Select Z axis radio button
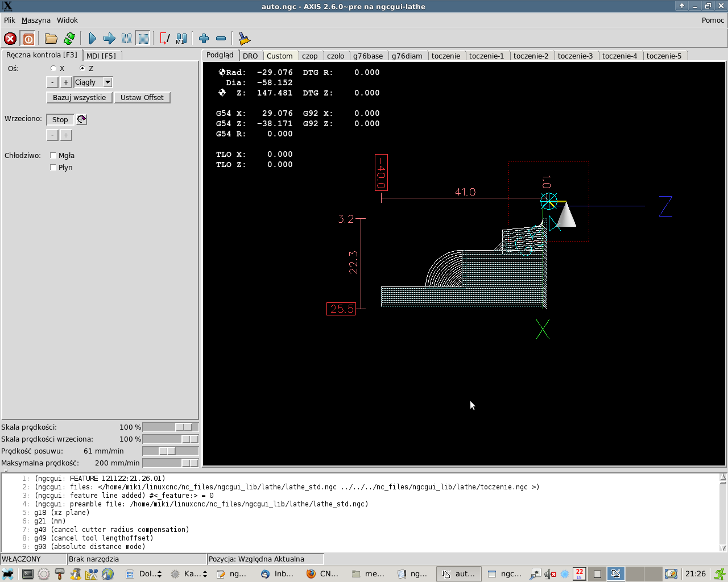 [x=82, y=68]
